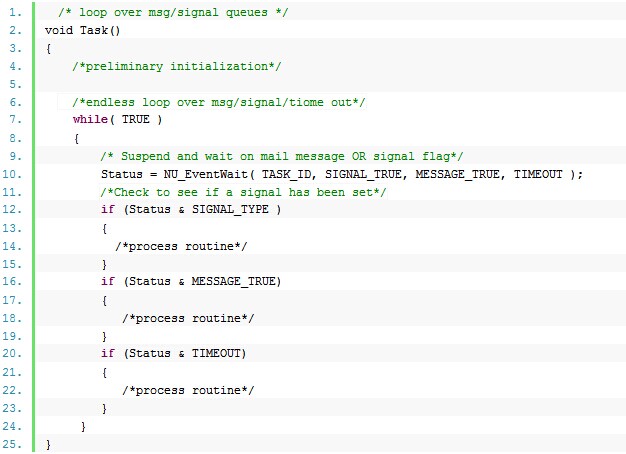Viewport: 626px width, 454px height.
Task: Click line number 3 in the gutter
Action: tap(15, 48)
